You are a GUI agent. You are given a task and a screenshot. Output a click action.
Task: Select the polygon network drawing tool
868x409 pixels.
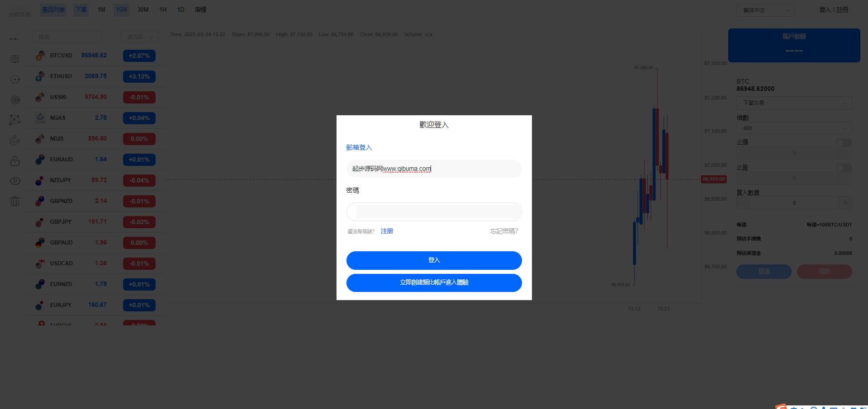(x=15, y=120)
